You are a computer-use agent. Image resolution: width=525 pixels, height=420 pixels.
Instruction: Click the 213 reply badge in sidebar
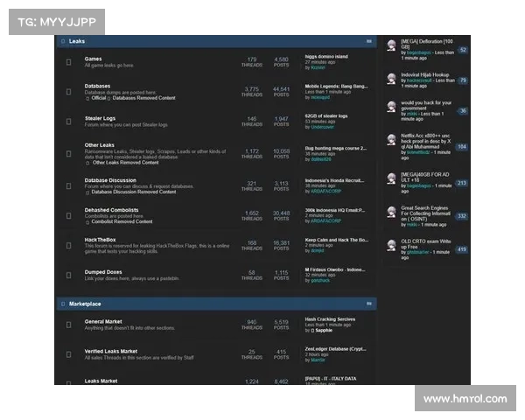pyautogui.click(x=462, y=183)
